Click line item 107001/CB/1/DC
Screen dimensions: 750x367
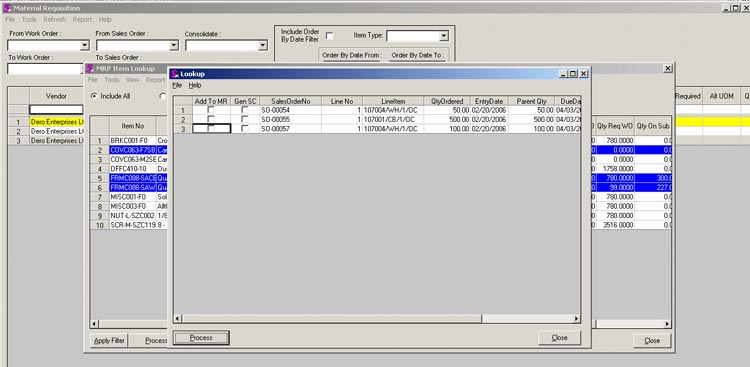pos(393,120)
